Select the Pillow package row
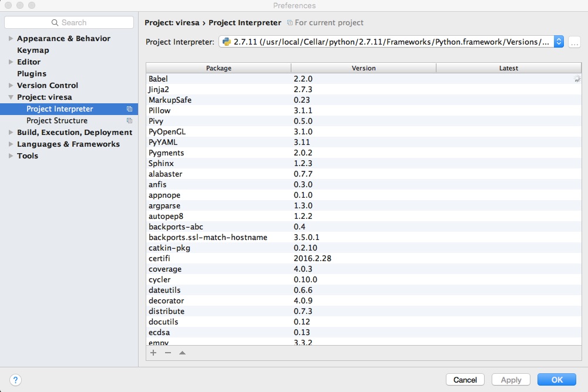 (x=364, y=110)
